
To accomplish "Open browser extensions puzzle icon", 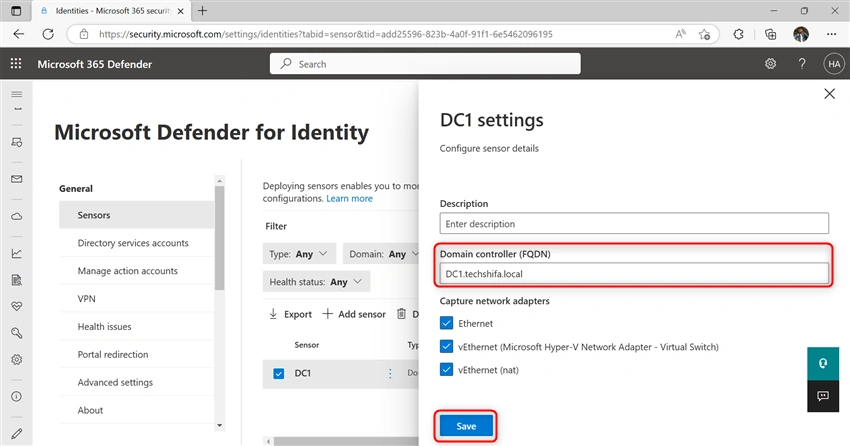I will click(738, 34).
